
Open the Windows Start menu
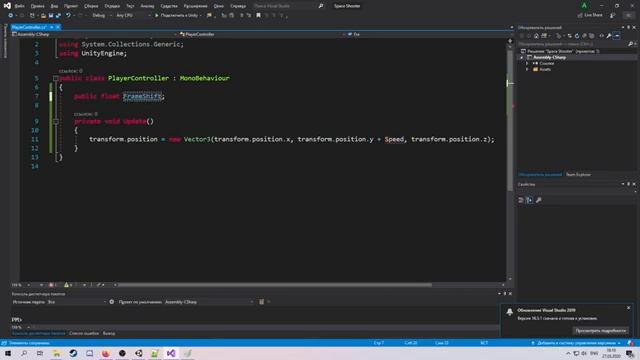[8, 353]
